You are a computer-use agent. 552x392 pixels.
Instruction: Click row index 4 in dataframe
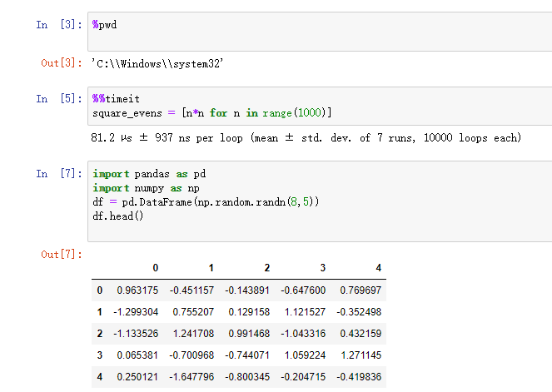tap(100, 377)
